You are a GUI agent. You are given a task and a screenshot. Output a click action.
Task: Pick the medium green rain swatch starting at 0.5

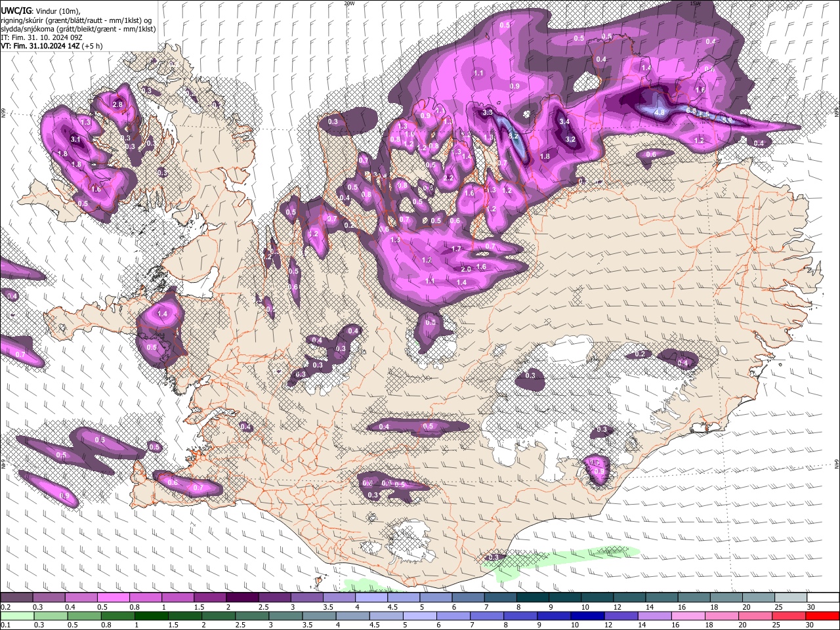pos(84,616)
